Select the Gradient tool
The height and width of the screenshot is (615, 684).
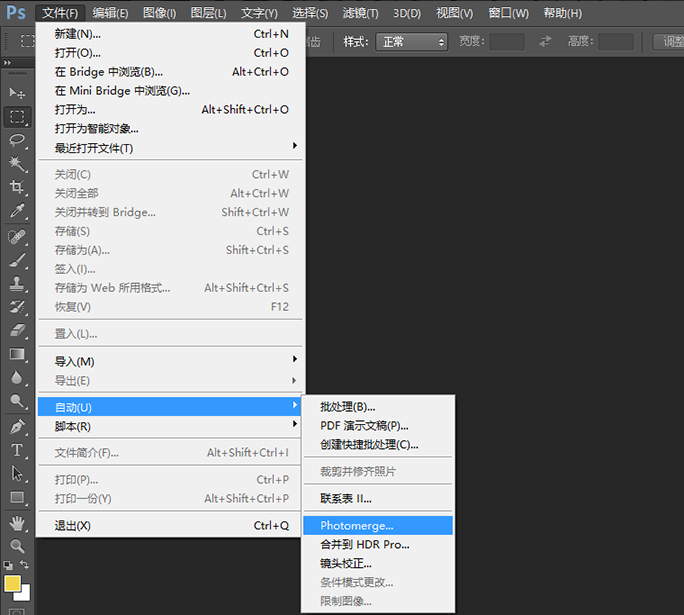17,354
